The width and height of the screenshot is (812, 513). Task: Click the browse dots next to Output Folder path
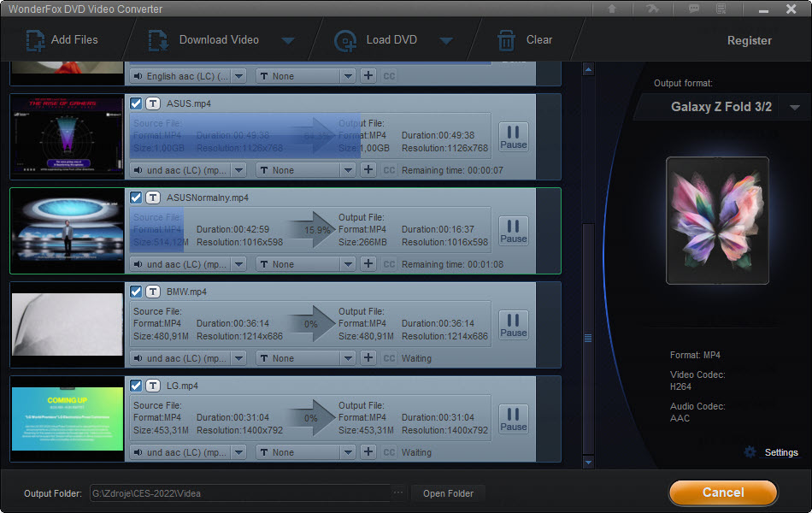397,493
